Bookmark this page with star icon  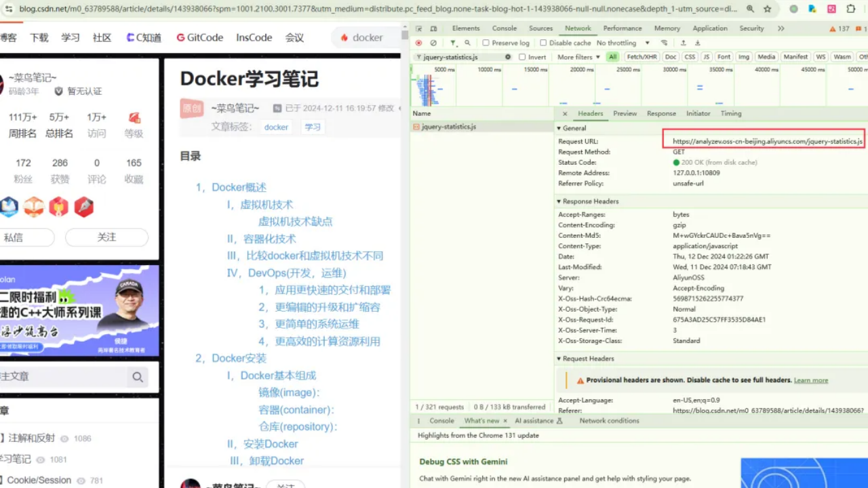click(768, 9)
